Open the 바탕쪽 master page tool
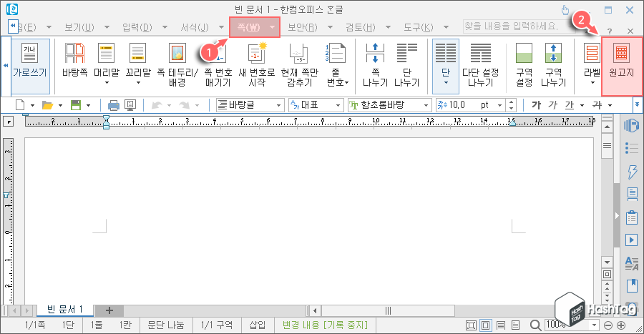The width and height of the screenshot is (644, 334). [x=74, y=60]
